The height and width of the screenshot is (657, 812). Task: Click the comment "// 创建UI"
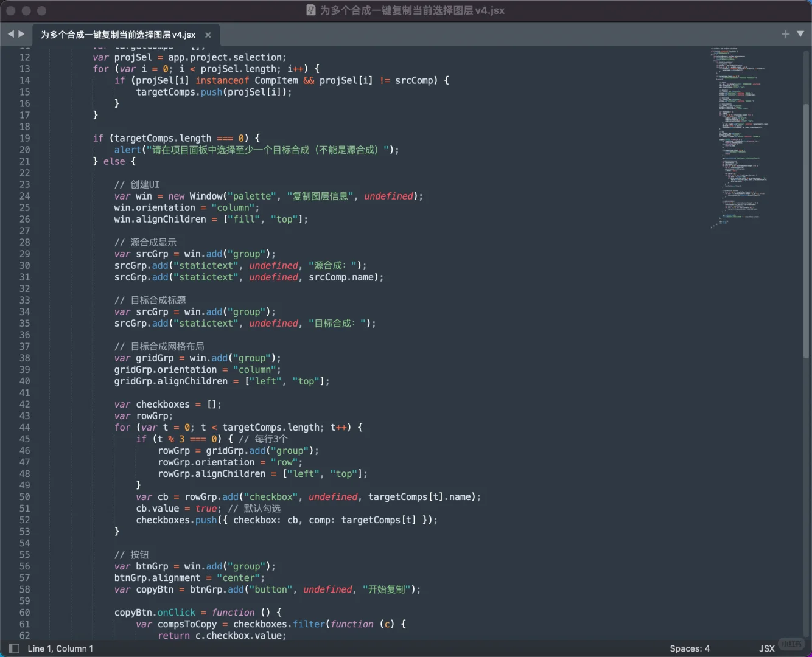click(x=137, y=184)
